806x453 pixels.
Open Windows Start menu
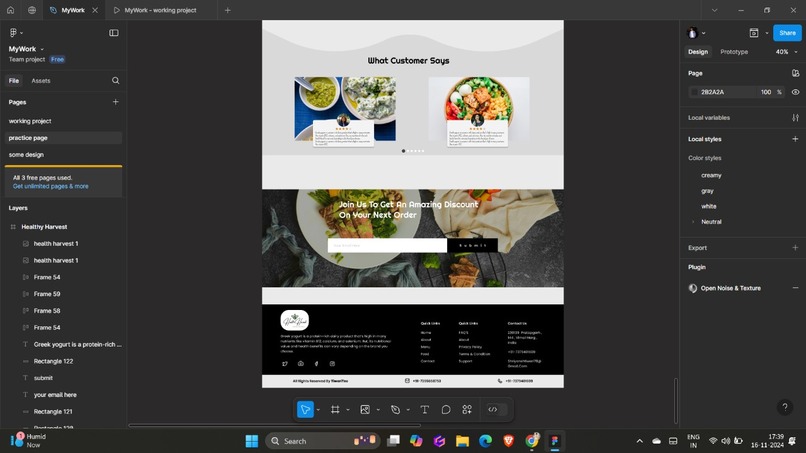(252, 441)
